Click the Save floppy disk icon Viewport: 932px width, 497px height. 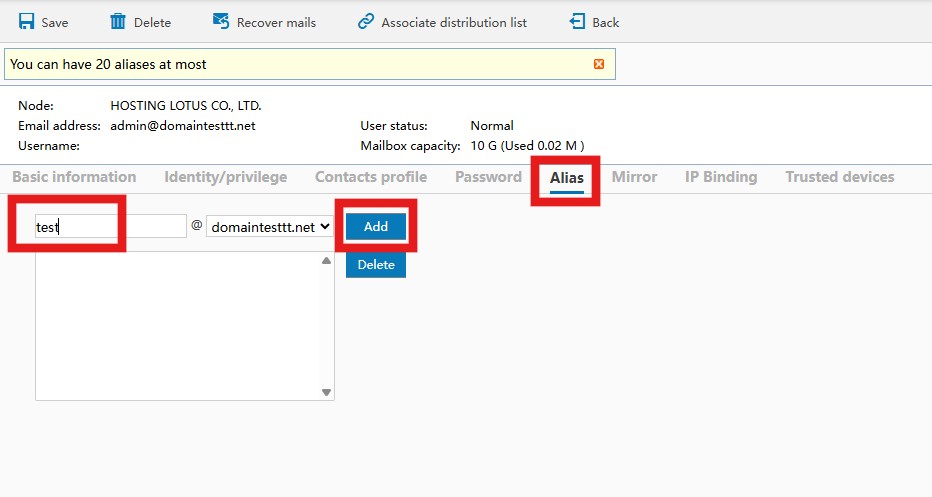(27, 21)
